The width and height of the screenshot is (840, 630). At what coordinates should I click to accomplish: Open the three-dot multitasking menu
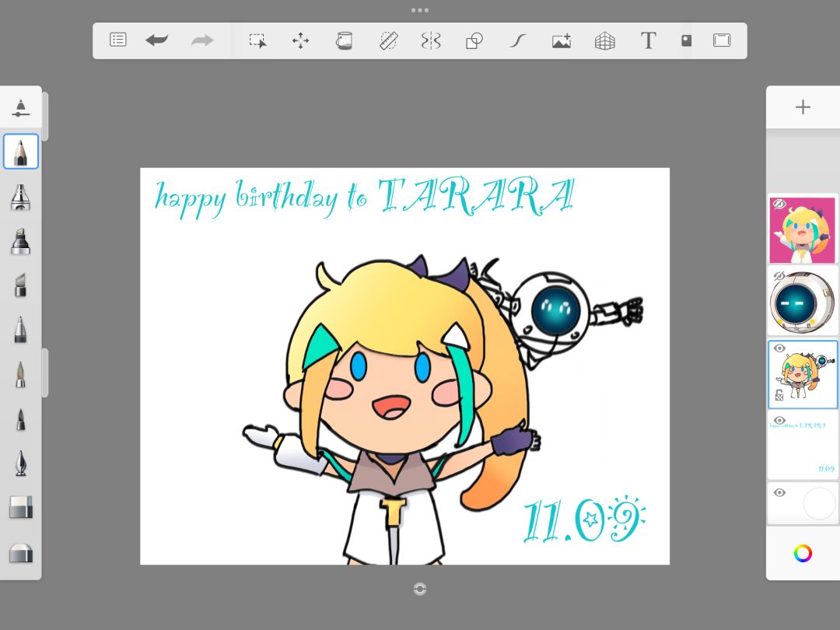[419, 10]
